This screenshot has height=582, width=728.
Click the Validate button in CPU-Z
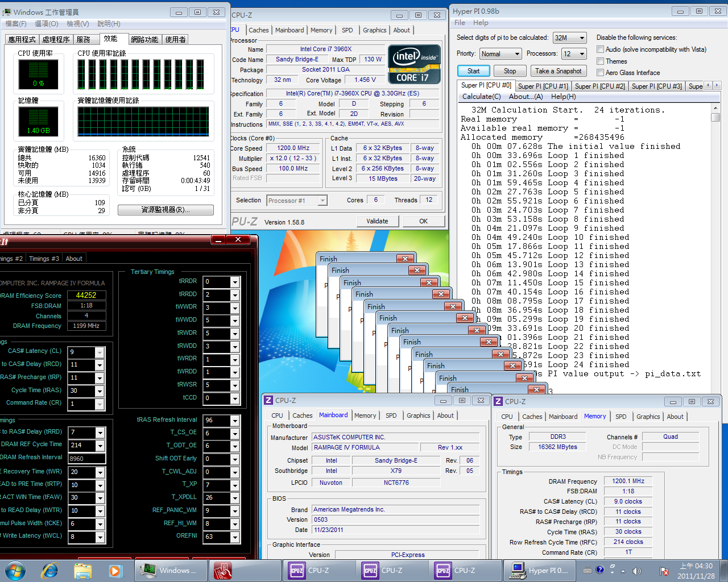click(377, 221)
